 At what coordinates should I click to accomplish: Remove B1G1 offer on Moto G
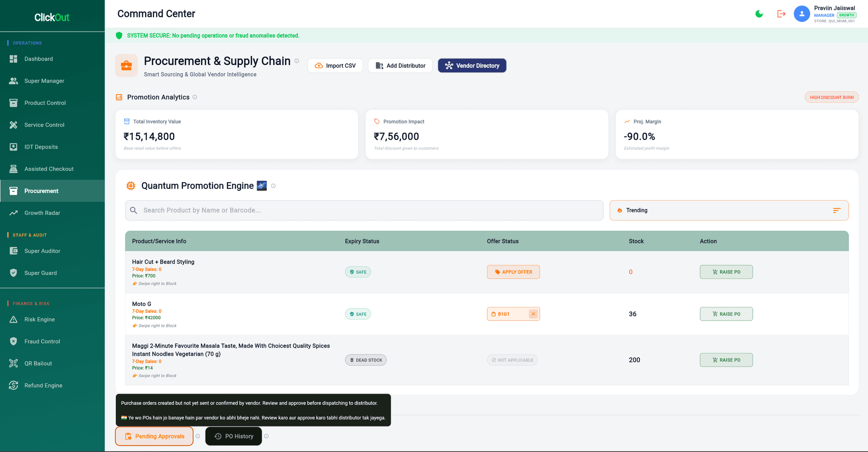[x=533, y=314]
